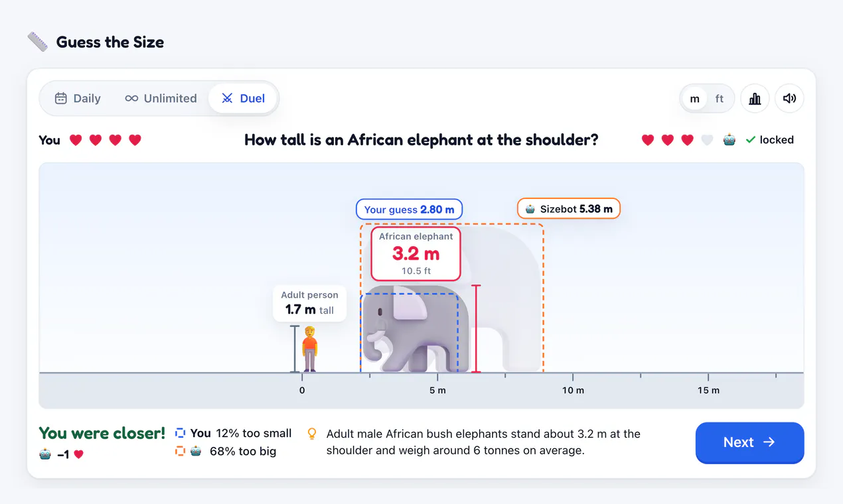Click the green locked checkmark status

coord(769,140)
